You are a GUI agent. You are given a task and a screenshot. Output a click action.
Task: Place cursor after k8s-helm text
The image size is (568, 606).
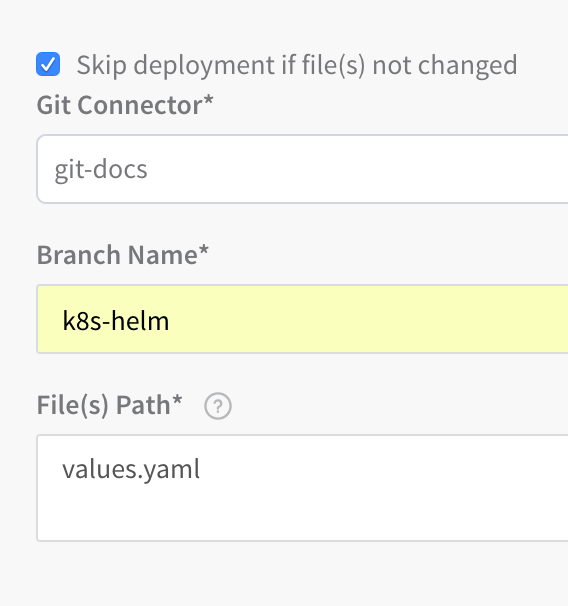coord(170,321)
